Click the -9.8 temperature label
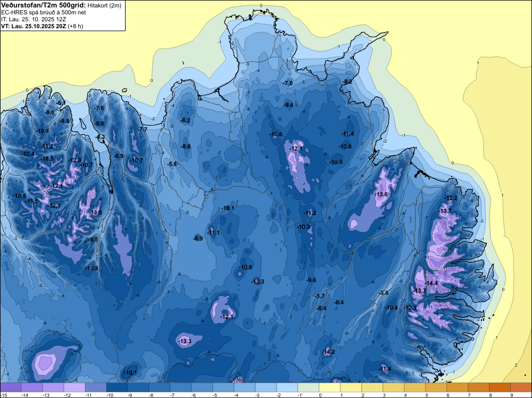 click(x=99, y=123)
